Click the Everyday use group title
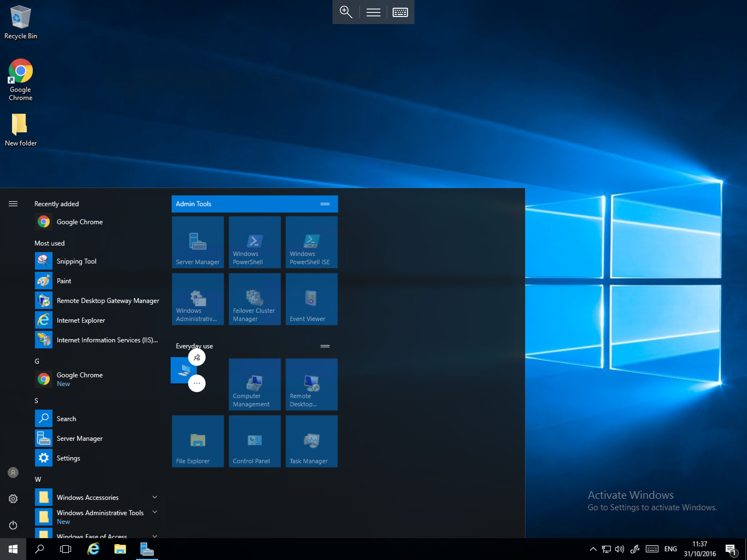The width and height of the screenshot is (747, 560). pos(194,346)
